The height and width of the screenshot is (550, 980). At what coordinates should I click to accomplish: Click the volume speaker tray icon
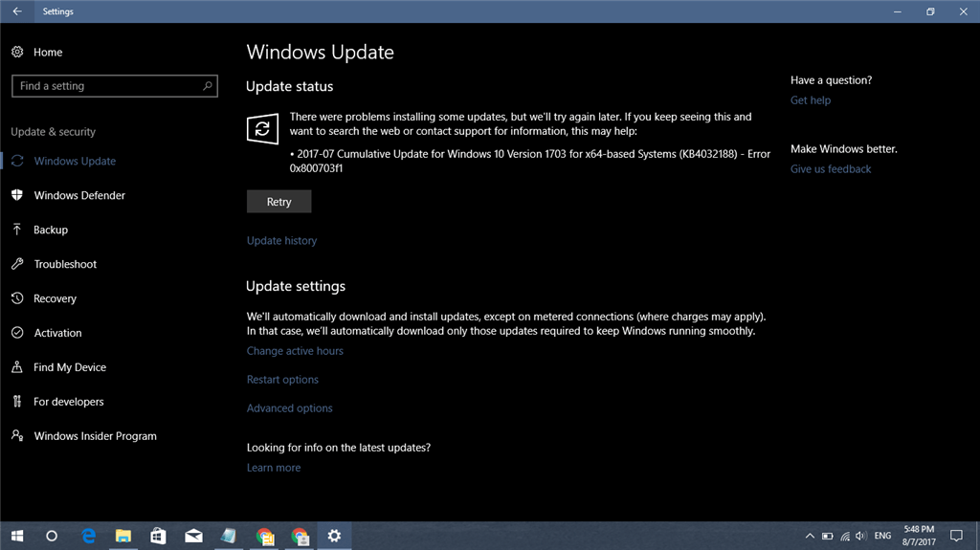click(x=861, y=536)
